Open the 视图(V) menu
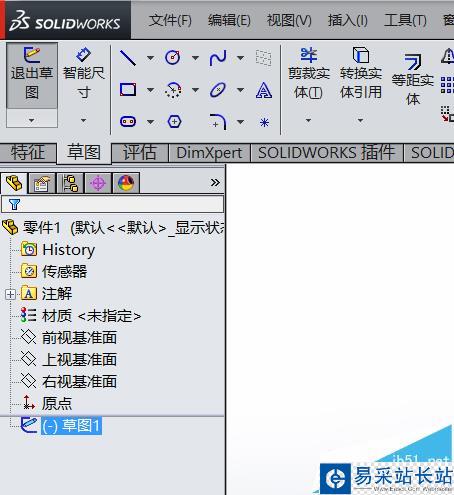 pos(289,21)
